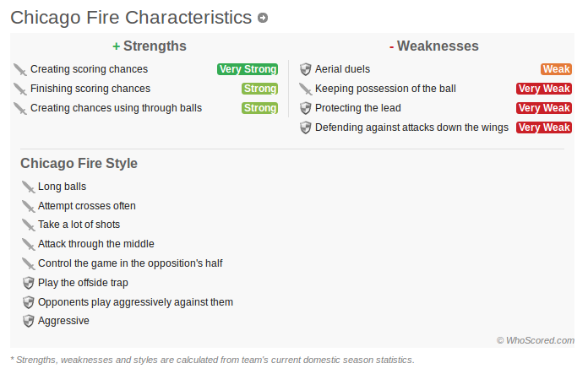Click sword icon beside Finishing scoring chances
The width and height of the screenshot is (588, 374).
[x=20, y=89]
